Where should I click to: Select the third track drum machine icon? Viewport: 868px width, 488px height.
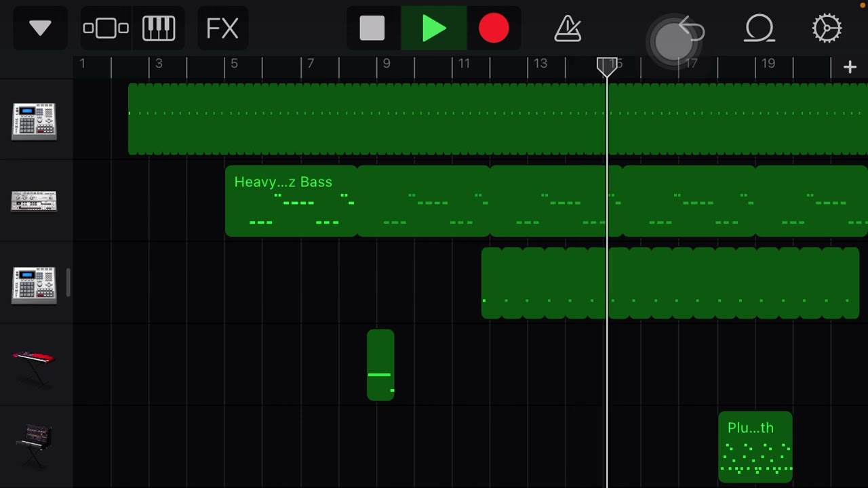[x=34, y=285]
